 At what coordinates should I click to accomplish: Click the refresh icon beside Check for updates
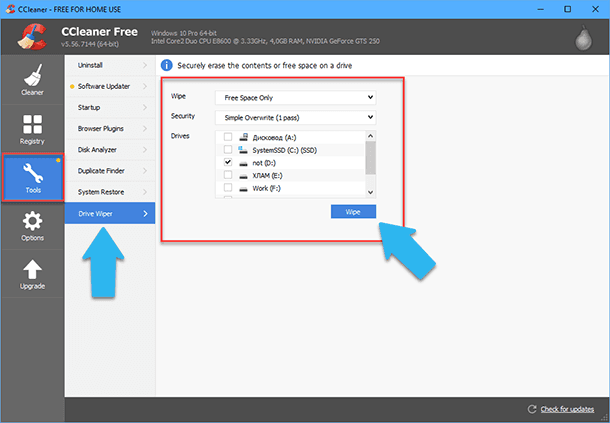tap(531, 409)
